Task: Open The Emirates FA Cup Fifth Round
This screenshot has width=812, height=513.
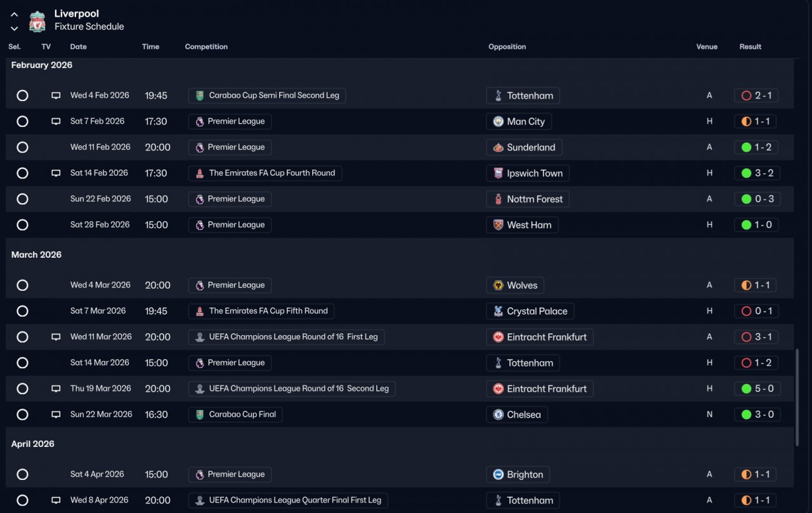Action: pos(261,311)
